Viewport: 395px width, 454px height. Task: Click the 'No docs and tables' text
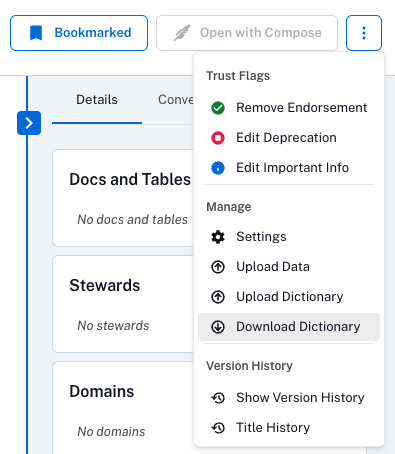(x=133, y=220)
